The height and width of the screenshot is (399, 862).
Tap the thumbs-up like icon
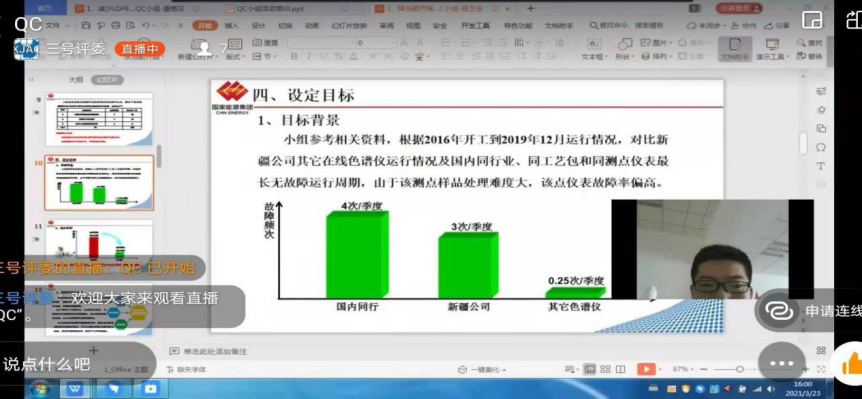click(849, 363)
